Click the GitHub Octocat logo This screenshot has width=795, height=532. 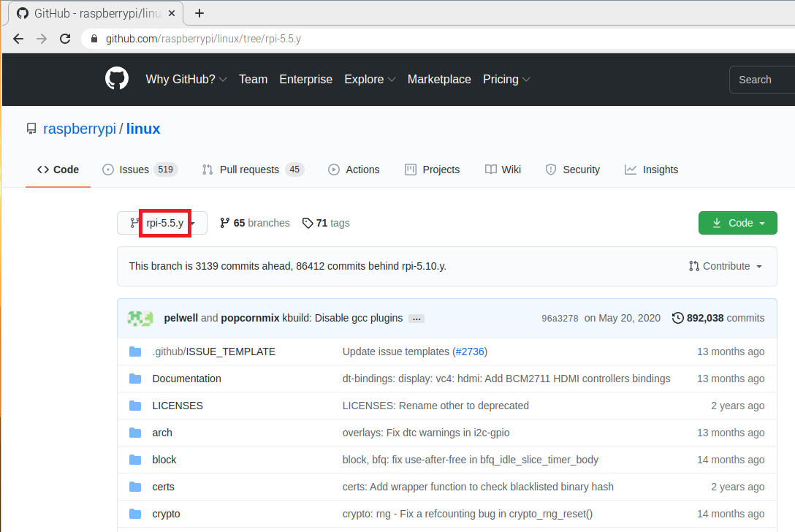[x=117, y=79]
